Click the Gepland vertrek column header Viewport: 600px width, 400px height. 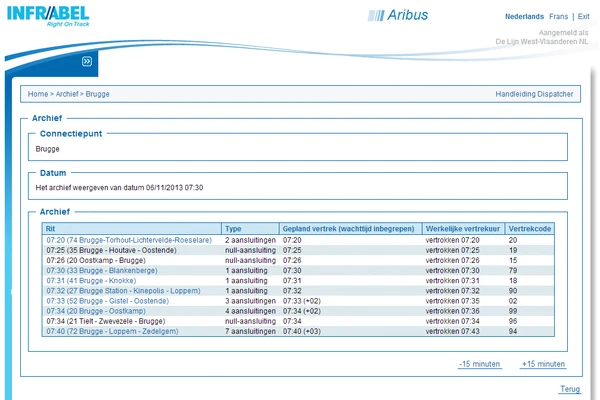[x=351, y=229]
